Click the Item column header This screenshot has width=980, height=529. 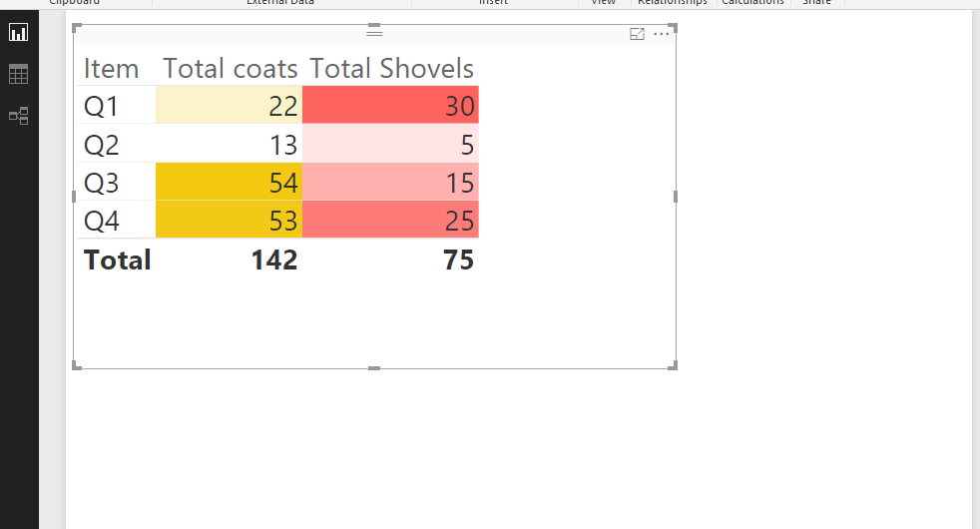pyautogui.click(x=111, y=68)
